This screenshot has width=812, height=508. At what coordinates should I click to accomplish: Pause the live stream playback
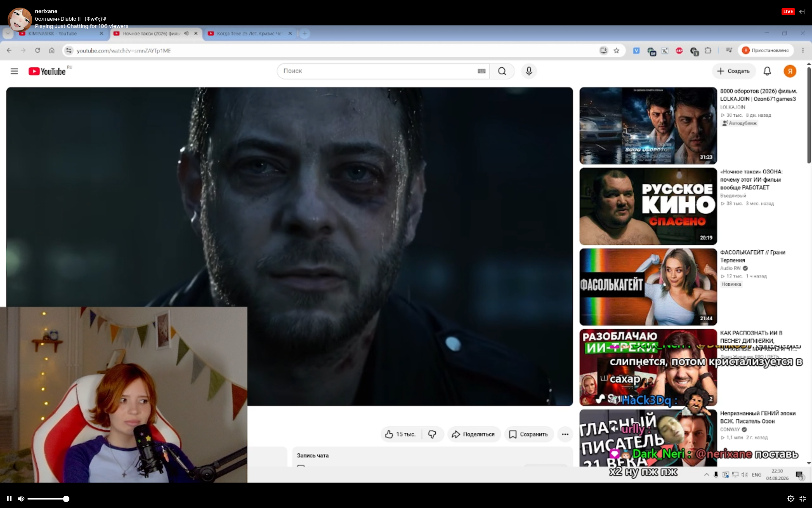(x=9, y=499)
